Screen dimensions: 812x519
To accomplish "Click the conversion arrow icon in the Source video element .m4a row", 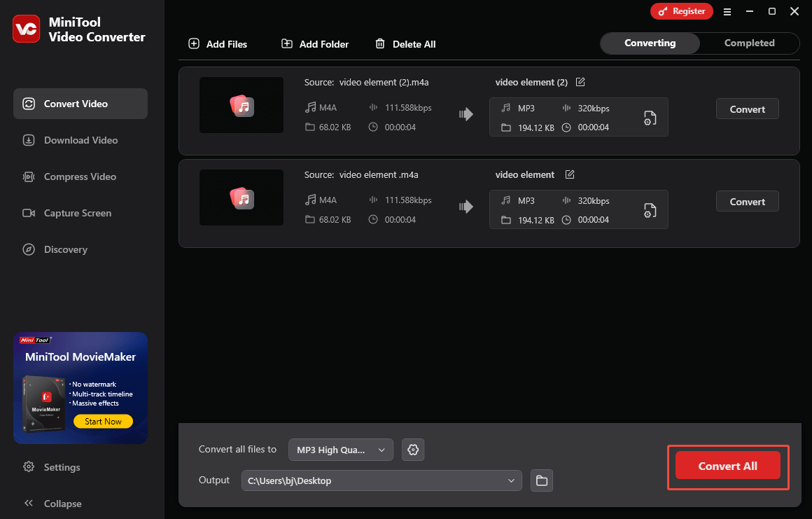I will 466,207.
